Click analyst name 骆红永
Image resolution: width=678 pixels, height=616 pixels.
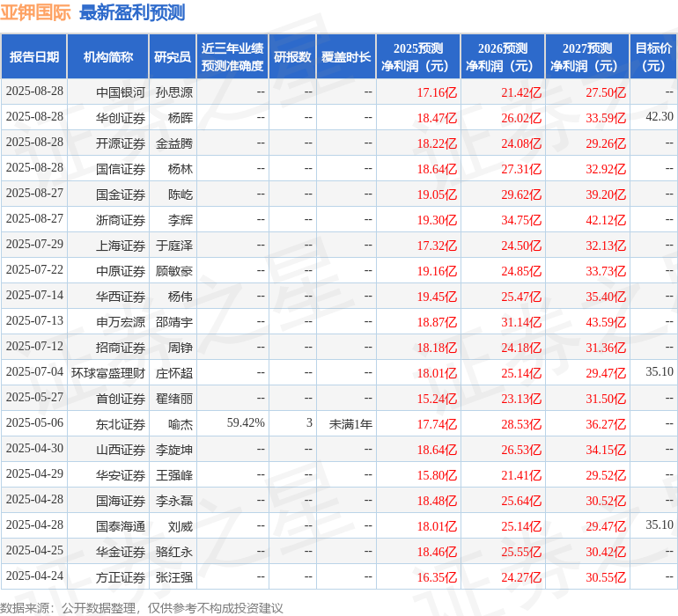tap(173, 551)
